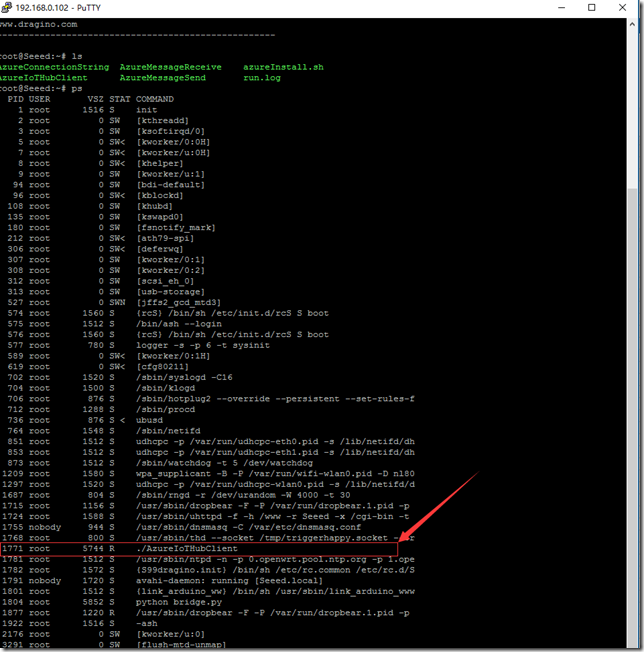
Task: Click the [khelper] process entry
Action: pos(160,163)
